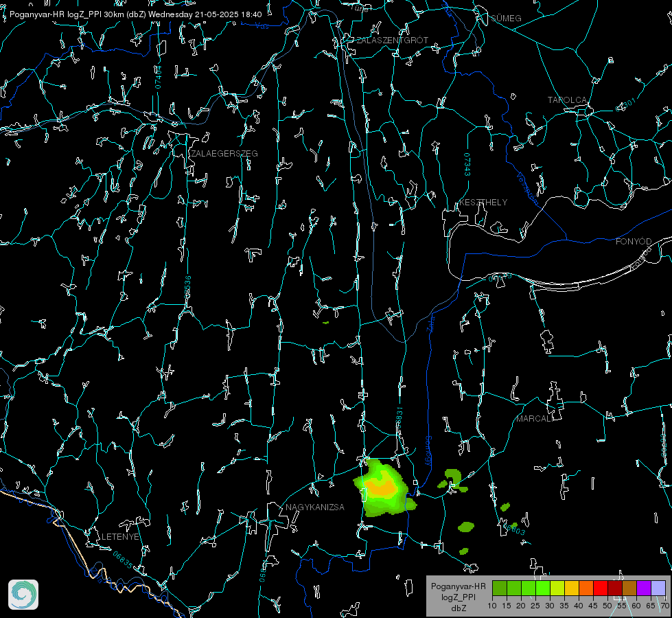Click the ZALAEGERSZEG city label

click(224, 154)
